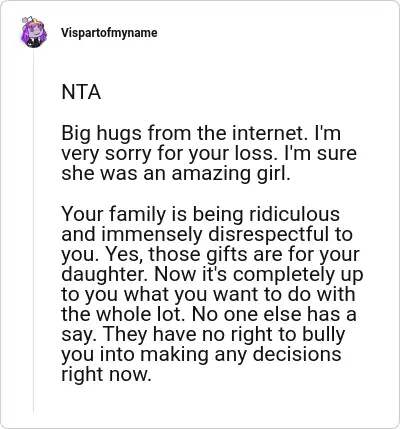Click the "and immensely disrespectful to" line
The image size is (400, 429).
pos(207,234)
